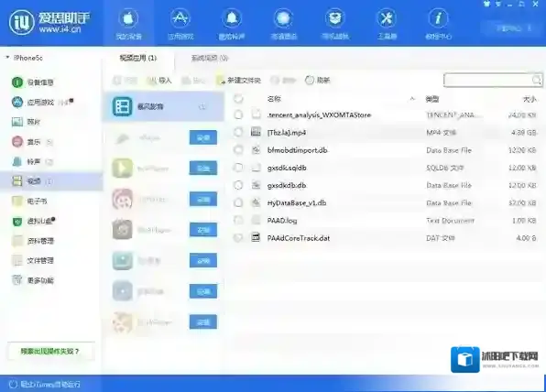546x392 pixels.
Task: Open 电子书 (E-books) in the sidebar
Action: tap(29, 201)
